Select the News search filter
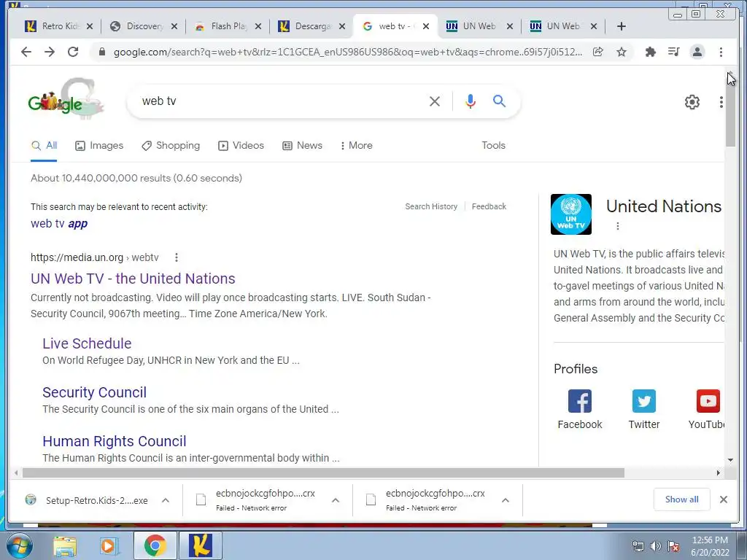747x560 pixels. pyautogui.click(x=302, y=146)
